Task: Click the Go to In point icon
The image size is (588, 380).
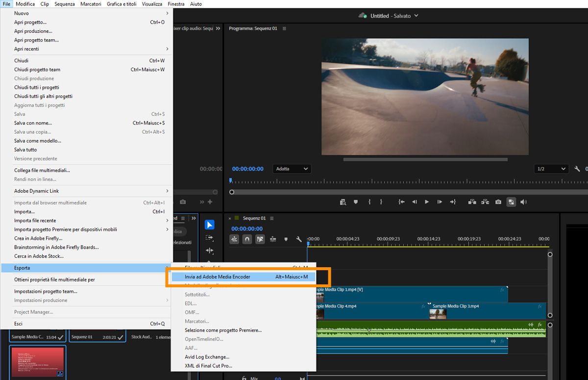Action: click(401, 202)
